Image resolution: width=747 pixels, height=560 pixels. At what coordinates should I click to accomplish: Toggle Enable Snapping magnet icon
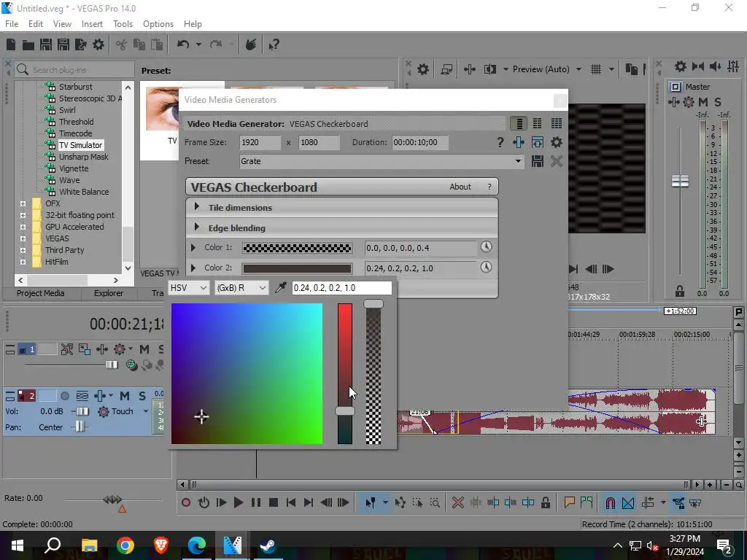611,502
